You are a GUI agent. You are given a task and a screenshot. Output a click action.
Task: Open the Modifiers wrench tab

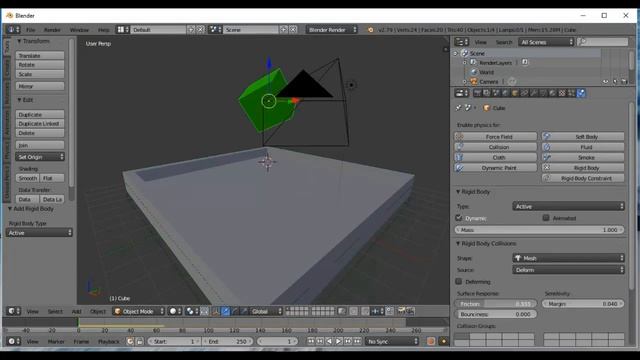[x=533, y=93]
